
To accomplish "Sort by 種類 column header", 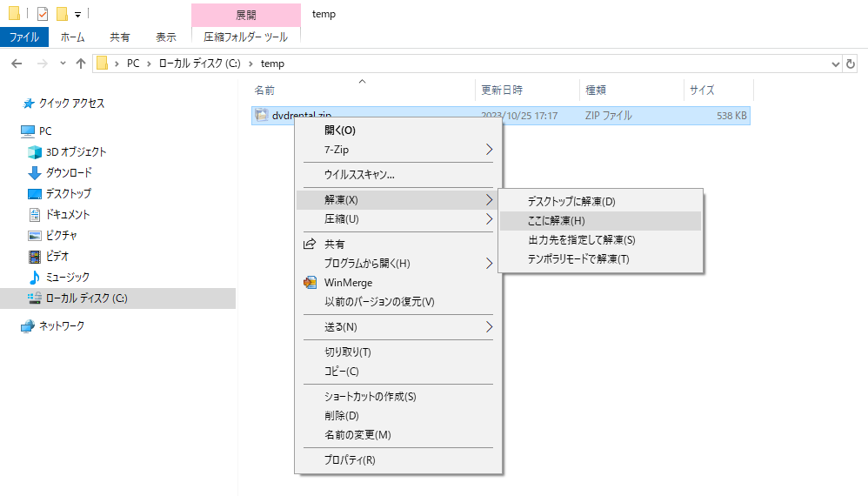I will [631, 90].
